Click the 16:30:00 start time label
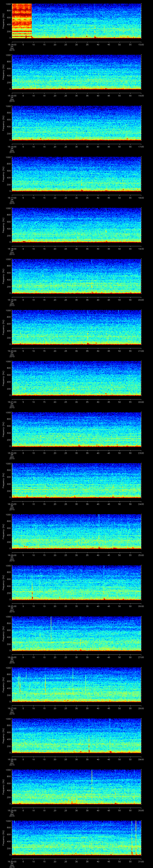Viewport: 153px width, 868px height. tap(12, 861)
